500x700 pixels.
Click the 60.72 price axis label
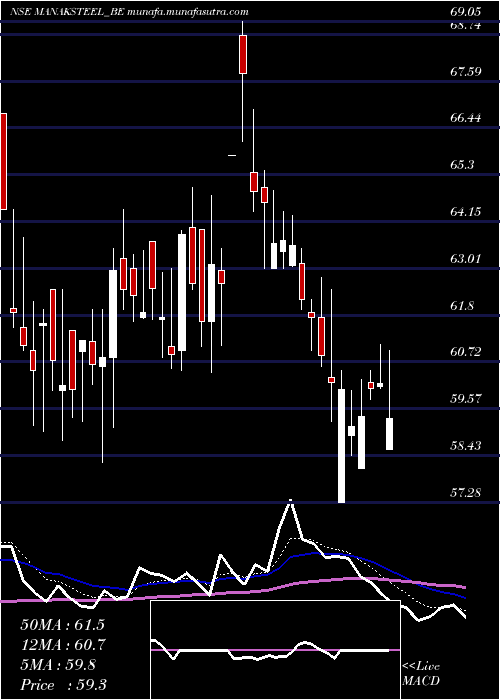(x=465, y=352)
